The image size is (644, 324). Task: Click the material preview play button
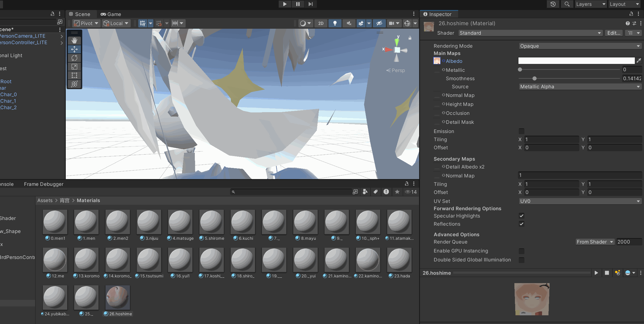596,273
